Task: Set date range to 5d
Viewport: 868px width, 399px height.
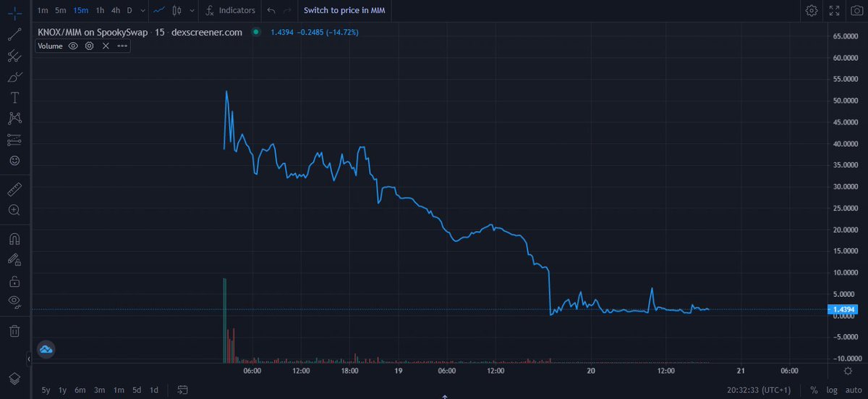Action: point(136,390)
